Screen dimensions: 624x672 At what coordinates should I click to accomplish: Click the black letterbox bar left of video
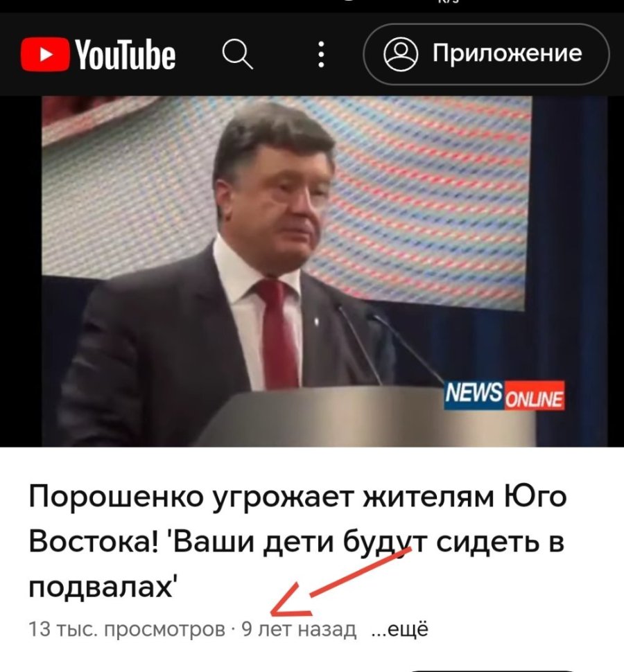tap(21, 272)
